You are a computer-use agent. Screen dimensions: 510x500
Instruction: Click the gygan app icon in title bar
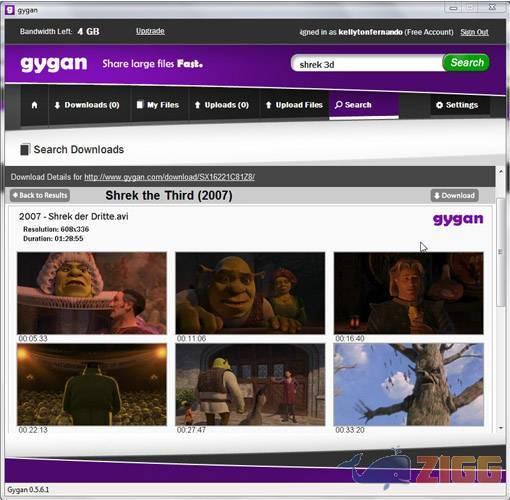[x=10, y=10]
